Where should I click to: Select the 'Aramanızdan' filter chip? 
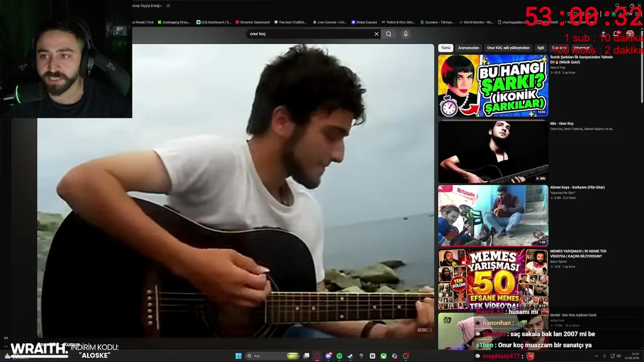(x=468, y=48)
